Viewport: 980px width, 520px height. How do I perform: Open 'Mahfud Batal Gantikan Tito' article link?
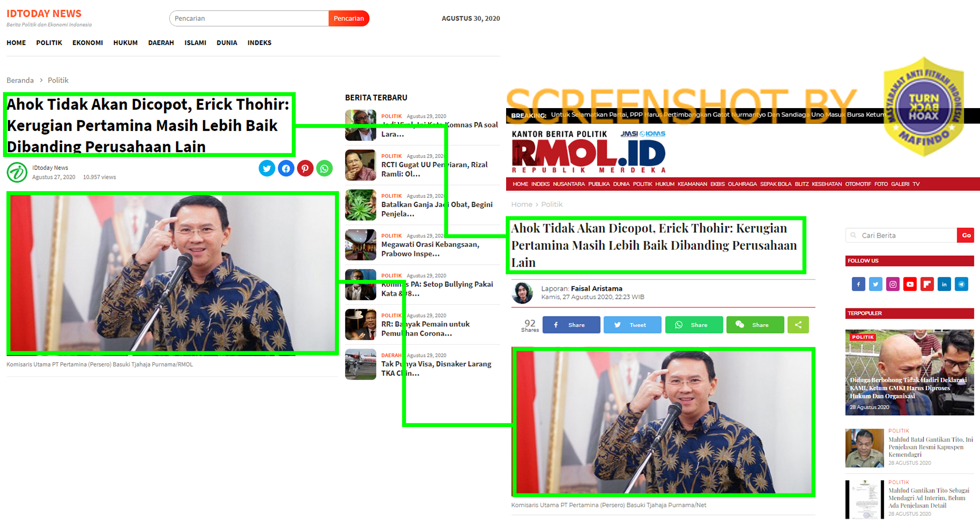point(931,447)
